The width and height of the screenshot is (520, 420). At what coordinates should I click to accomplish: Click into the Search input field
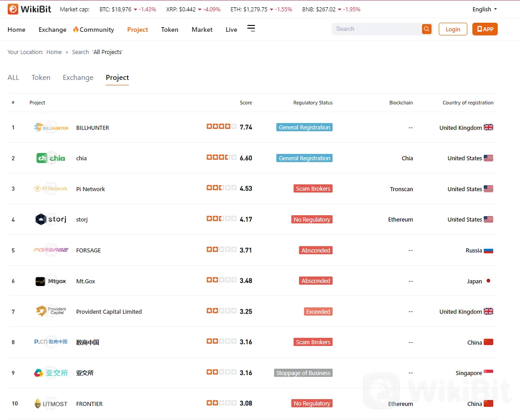coord(377,29)
